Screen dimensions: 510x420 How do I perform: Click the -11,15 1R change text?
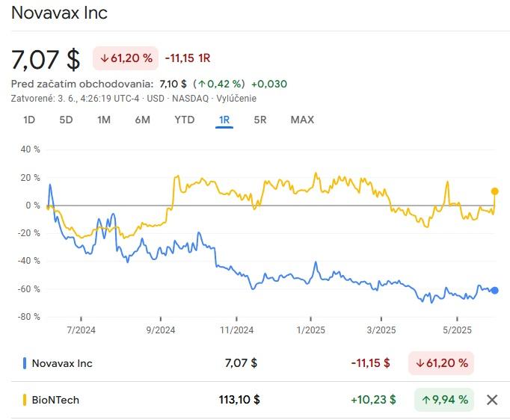click(x=188, y=58)
